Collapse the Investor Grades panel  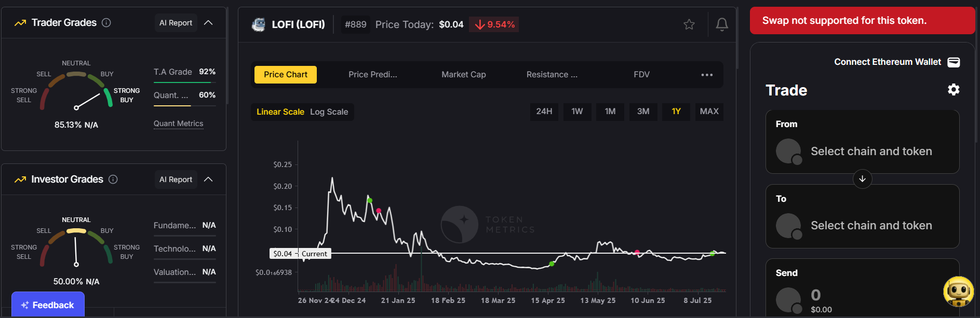pyautogui.click(x=208, y=179)
